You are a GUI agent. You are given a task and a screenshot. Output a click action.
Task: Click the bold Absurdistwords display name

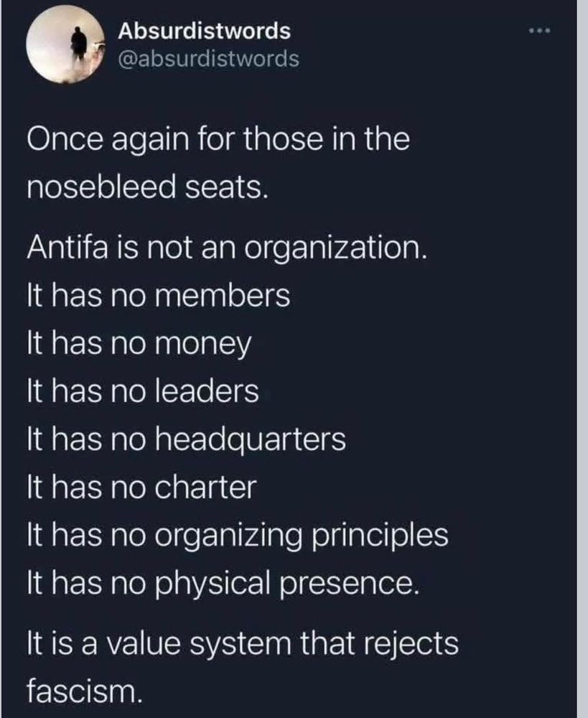(x=204, y=31)
